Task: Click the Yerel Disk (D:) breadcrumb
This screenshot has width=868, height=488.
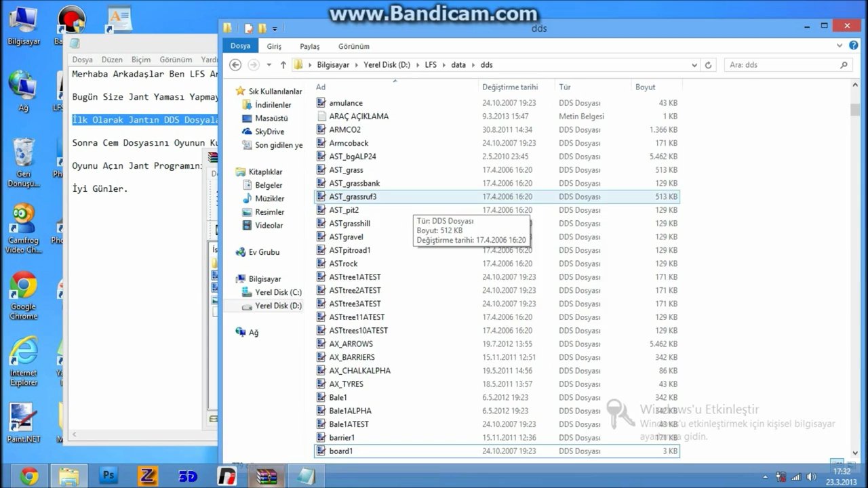Action: click(x=387, y=65)
